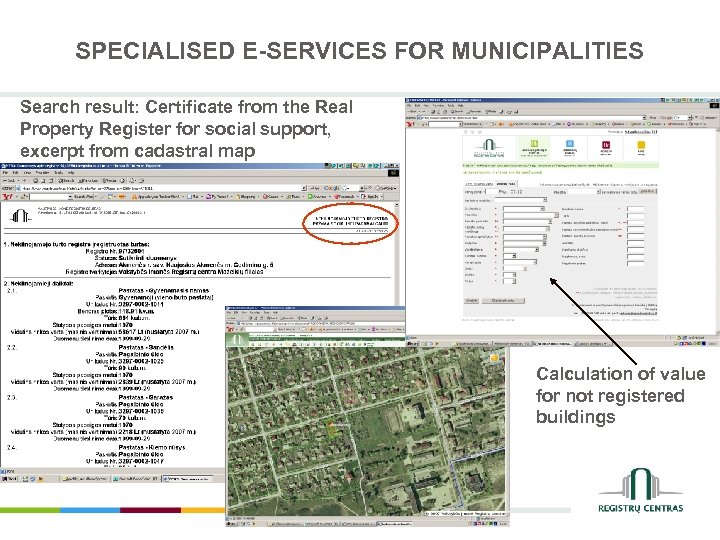
Task: Select the second tab above the calculation form
Action: click(x=506, y=184)
